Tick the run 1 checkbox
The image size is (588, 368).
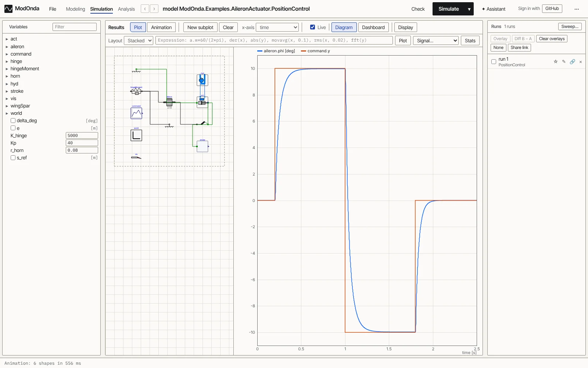coord(494,61)
